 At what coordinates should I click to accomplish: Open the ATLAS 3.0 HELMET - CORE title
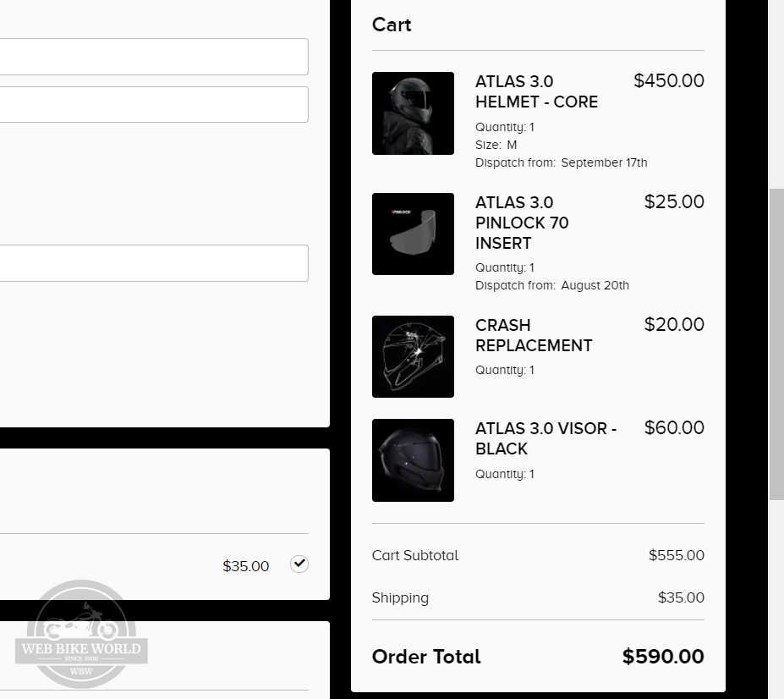tap(536, 91)
